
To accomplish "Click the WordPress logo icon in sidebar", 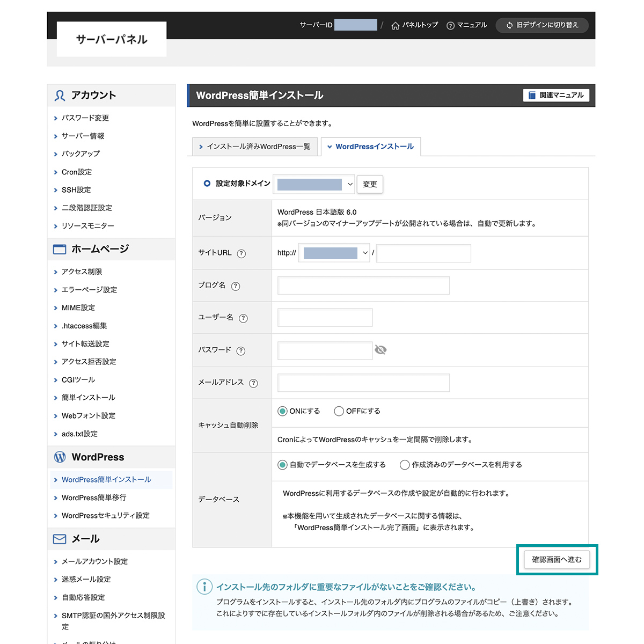I will (60, 457).
